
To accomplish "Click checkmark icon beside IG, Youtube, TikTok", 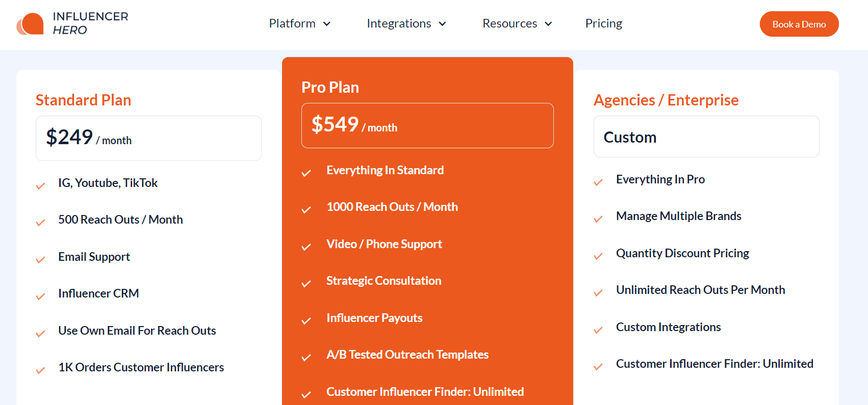I will (x=41, y=186).
